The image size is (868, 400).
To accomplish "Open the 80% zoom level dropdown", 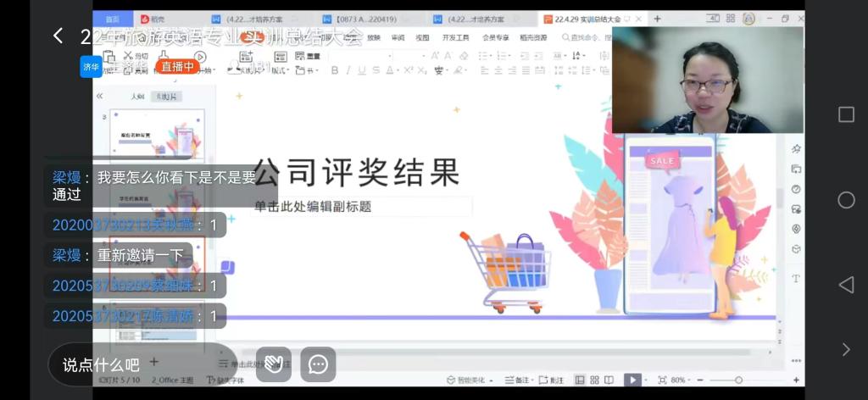I will [x=678, y=381].
